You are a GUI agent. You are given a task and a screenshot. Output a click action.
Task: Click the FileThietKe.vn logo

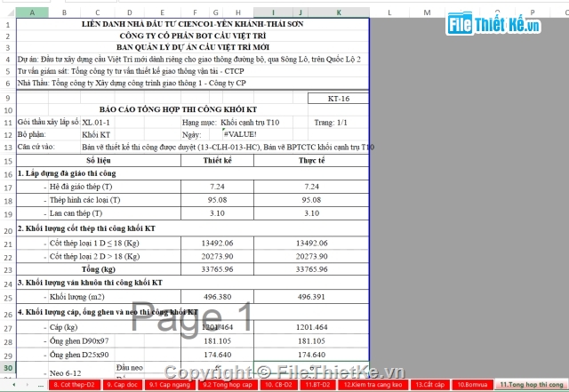[493, 24]
